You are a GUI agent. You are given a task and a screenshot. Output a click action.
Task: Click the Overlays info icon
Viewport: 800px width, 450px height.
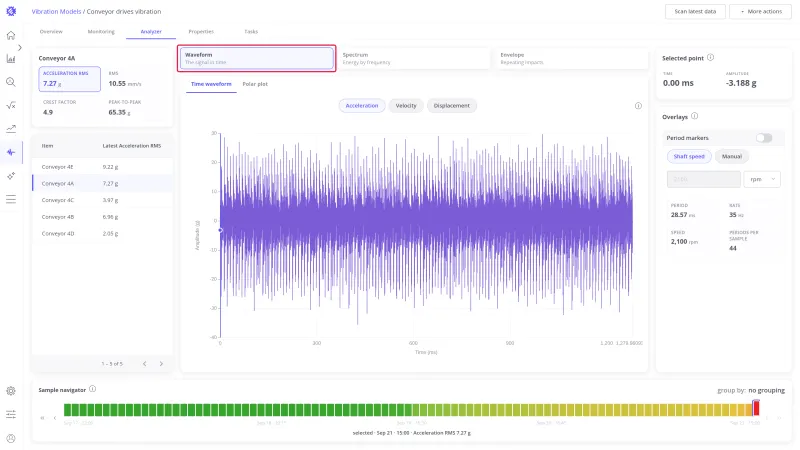click(x=694, y=116)
